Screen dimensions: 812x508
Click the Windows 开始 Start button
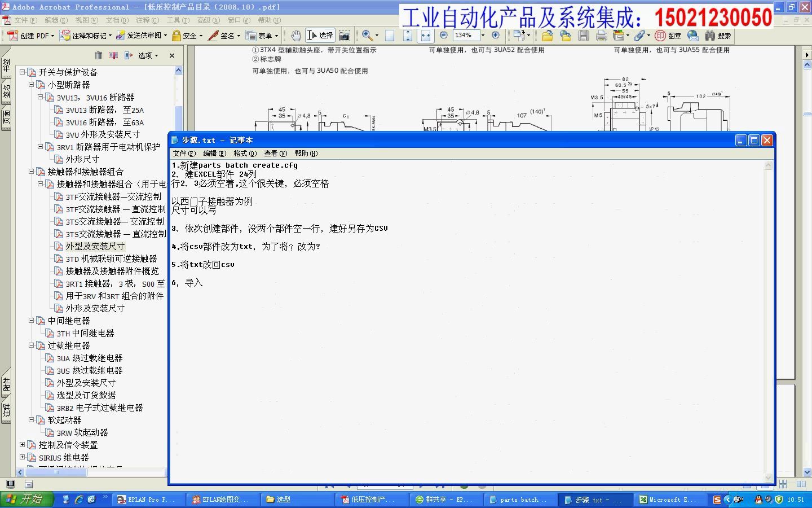[x=27, y=500]
